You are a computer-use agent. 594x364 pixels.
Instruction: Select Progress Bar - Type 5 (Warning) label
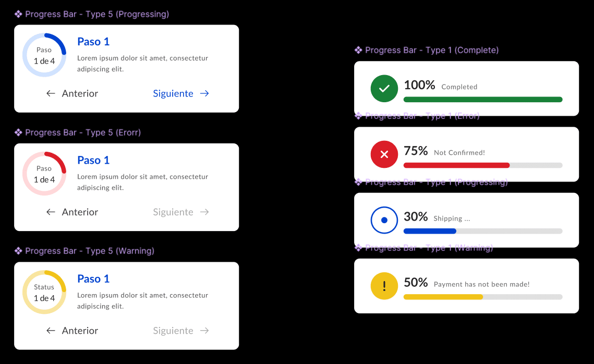pos(90,251)
